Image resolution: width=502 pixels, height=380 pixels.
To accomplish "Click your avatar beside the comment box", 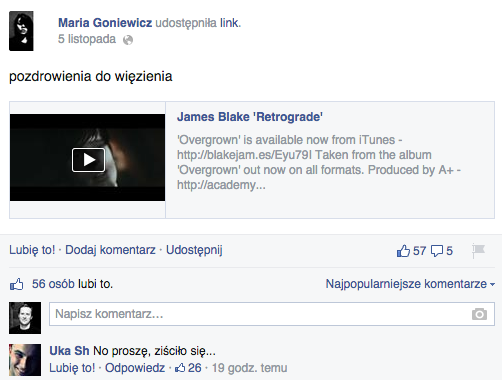I will click(x=25, y=318).
